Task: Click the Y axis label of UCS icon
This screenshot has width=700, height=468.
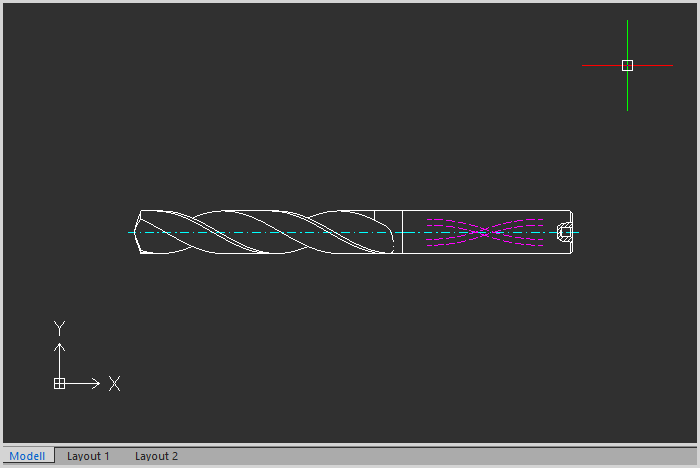Action: point(59,328)
